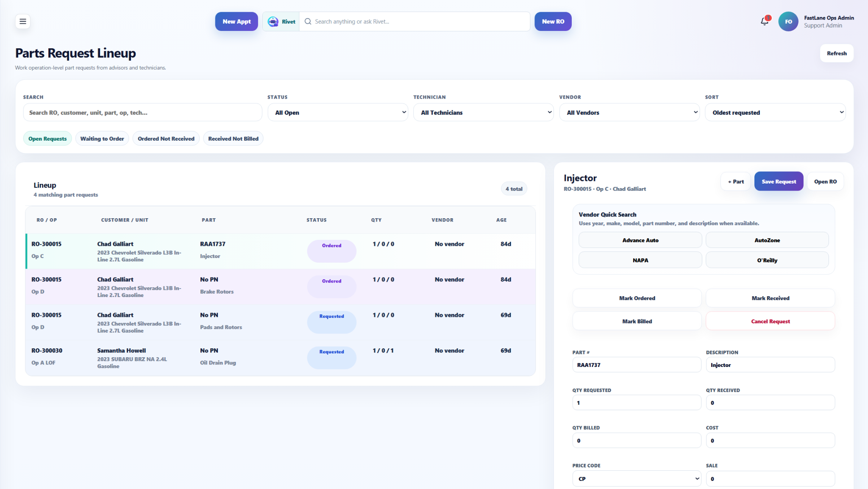The image size is (868, 489).
Task: Refresh the parts request lineup
Action: tap(837, 53)
